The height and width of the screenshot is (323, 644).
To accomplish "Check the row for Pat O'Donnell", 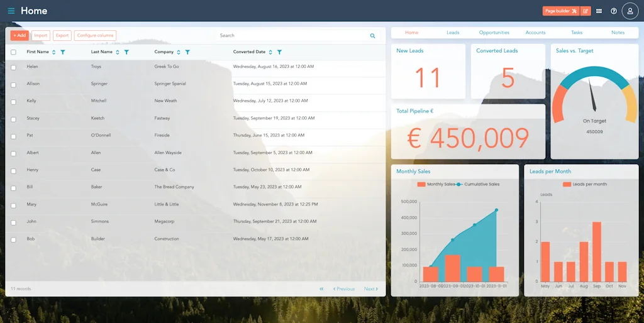I will pos(14,136).
